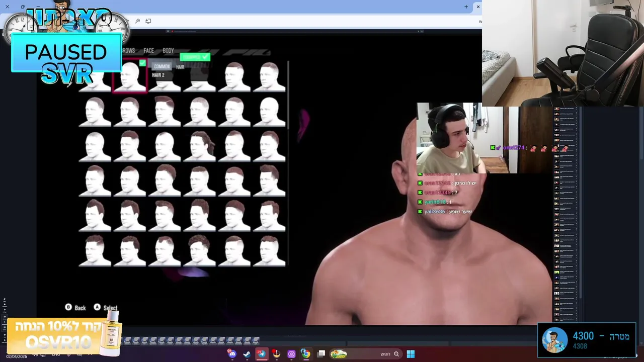
Task: Switch to the FACE tab
Action: [148, 51]
